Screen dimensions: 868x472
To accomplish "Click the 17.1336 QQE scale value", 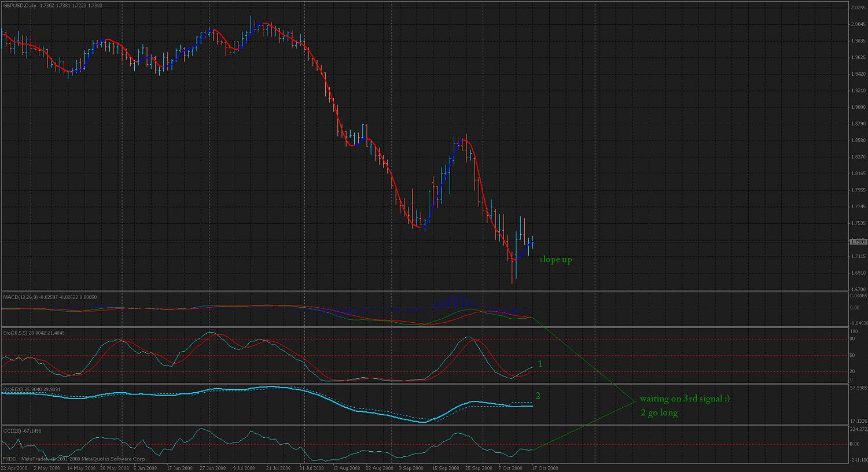I will pos(858,422).
